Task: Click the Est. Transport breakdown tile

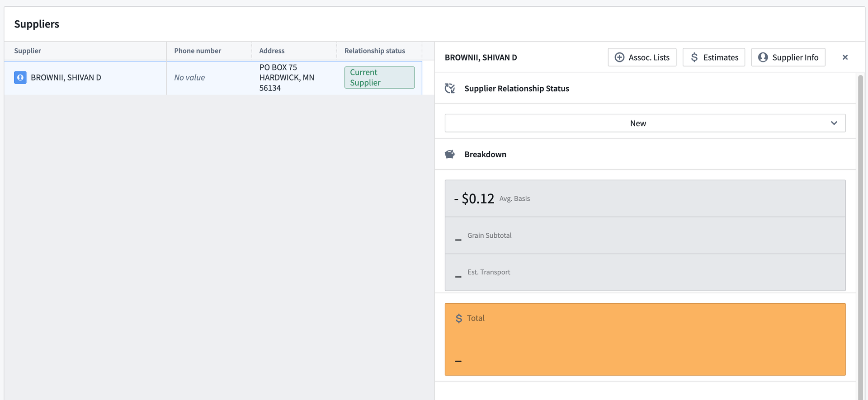Action: (645, 273)
